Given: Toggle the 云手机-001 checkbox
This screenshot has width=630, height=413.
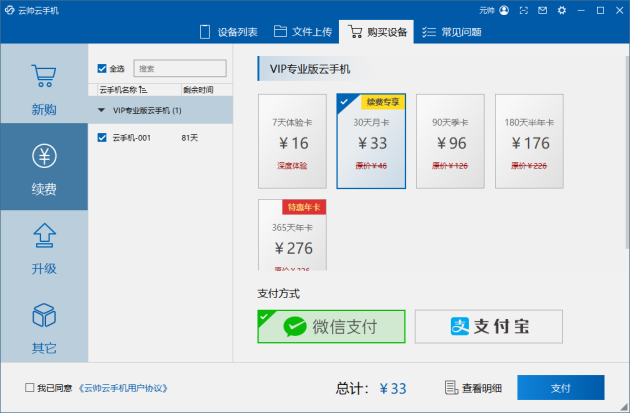Looking at the screenshot, I should click(x=102, y=138).
